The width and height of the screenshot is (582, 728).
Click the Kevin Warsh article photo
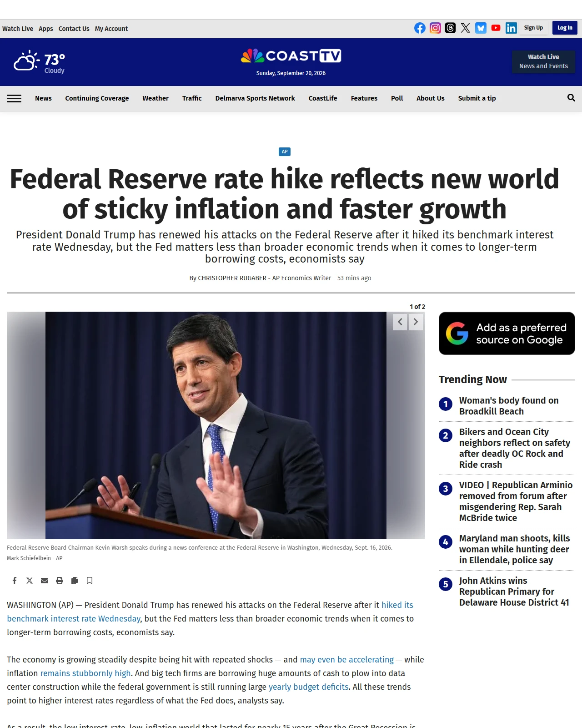[216, 425]
